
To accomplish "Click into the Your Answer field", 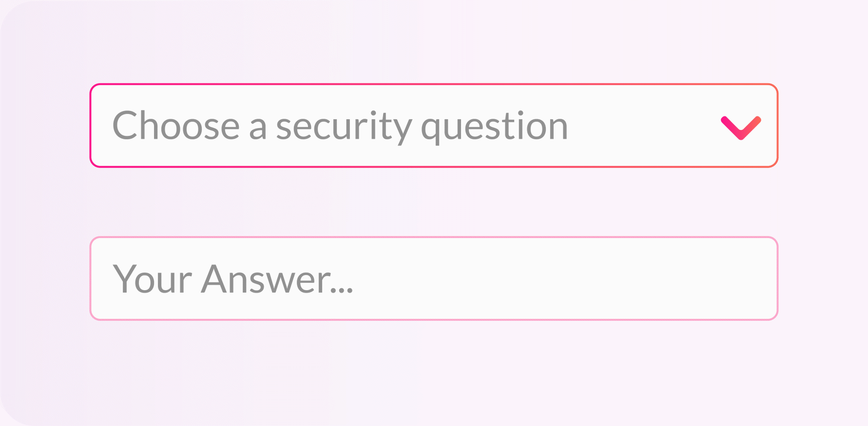I will pos(434,278).
